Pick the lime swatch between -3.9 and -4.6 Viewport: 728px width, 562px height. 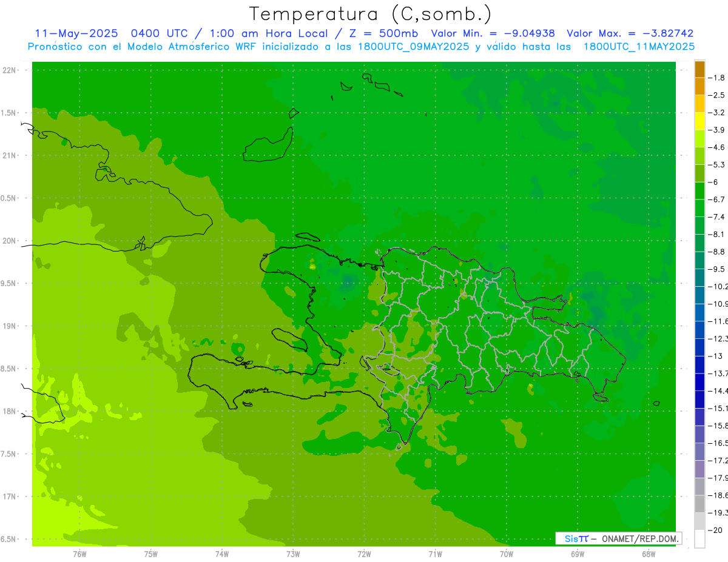pos(699,139)
